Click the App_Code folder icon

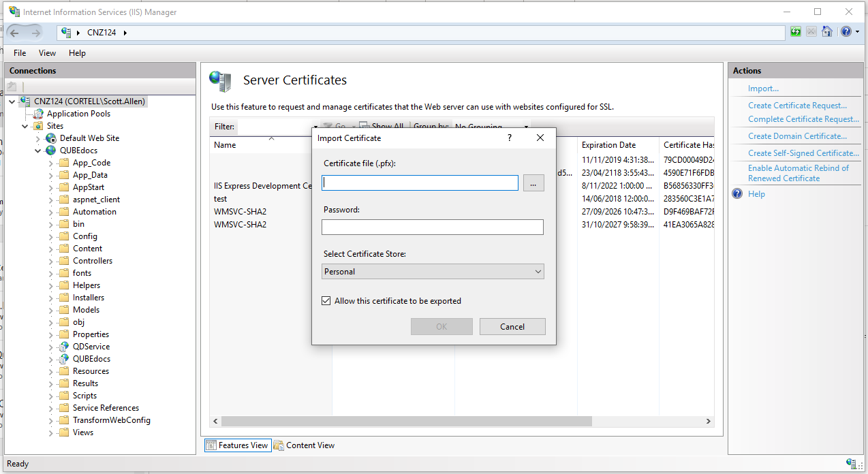pyautogui.click(x=64, y=163)
